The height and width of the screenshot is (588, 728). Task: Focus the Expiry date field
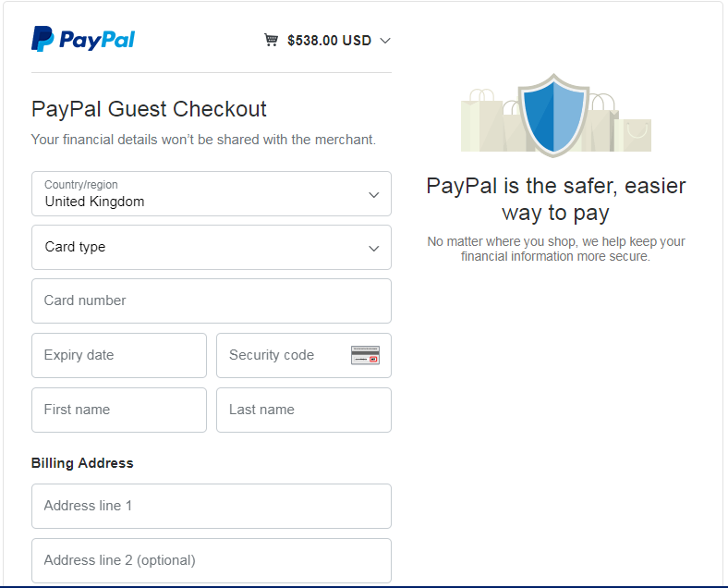(119, 355)
